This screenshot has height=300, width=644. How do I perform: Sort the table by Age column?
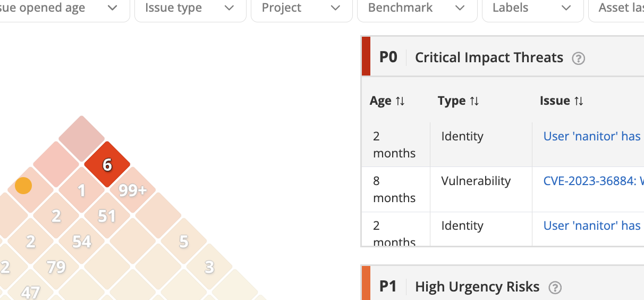coord(387,101)
